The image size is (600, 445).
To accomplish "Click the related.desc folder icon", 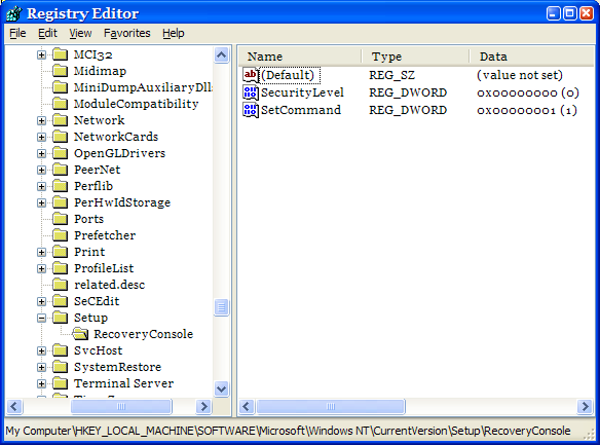I will [x=60, y=285].
